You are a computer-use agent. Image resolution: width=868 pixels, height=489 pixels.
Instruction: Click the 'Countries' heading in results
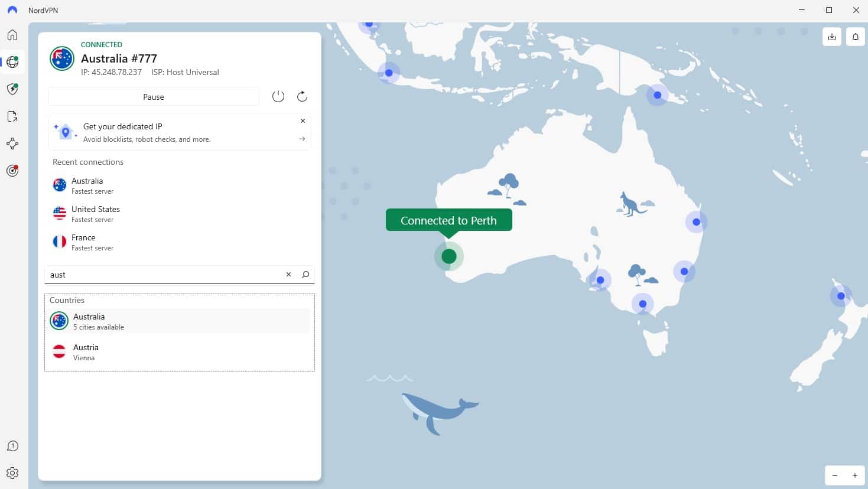(67, 300)
